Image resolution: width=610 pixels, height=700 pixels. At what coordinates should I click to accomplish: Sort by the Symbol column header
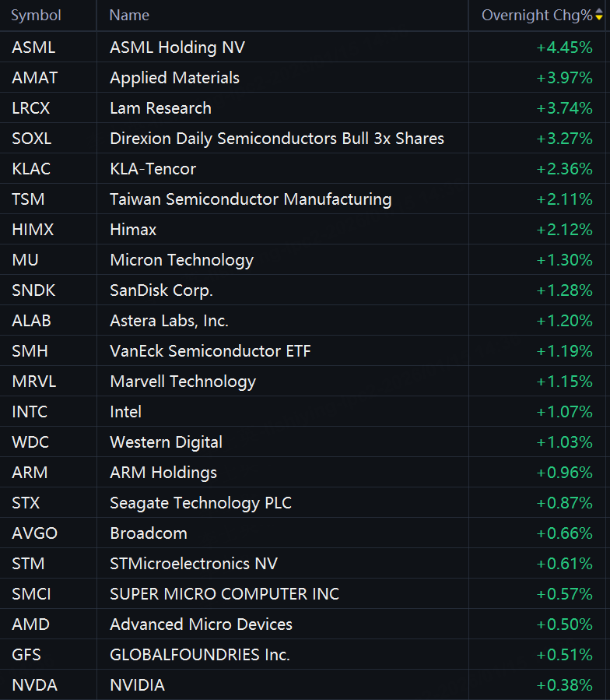coord(36,16)
